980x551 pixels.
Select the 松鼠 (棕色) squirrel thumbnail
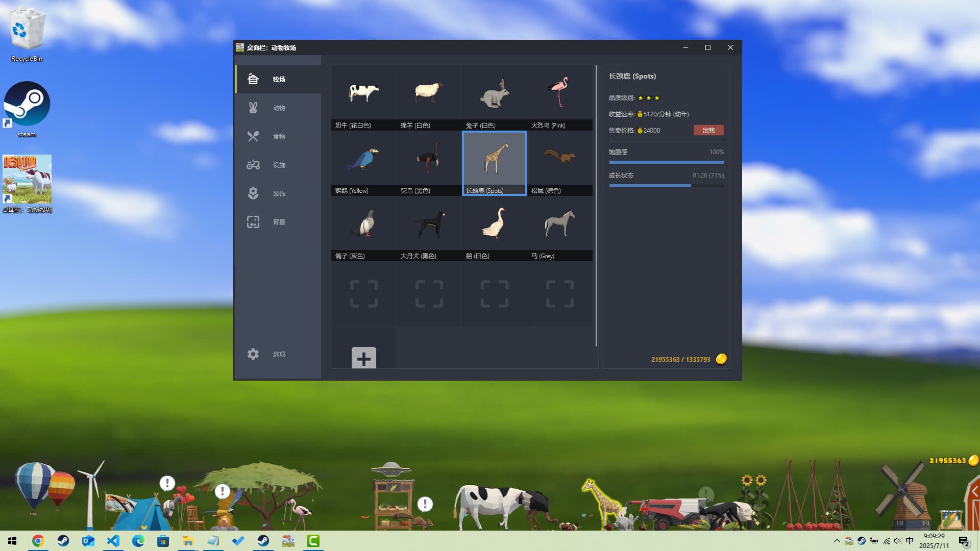tap(560, 160)
